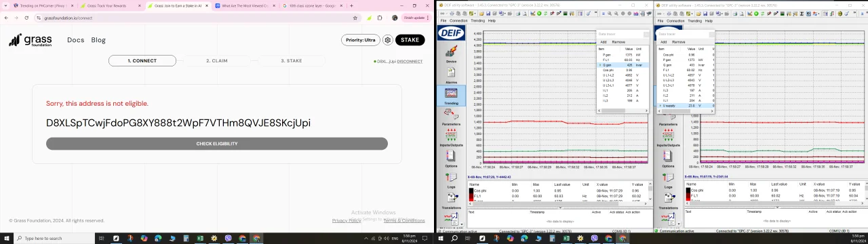Open the Chrome profile avatar
The height and width of the screenshot is (244, 868).
coord(395,18)
